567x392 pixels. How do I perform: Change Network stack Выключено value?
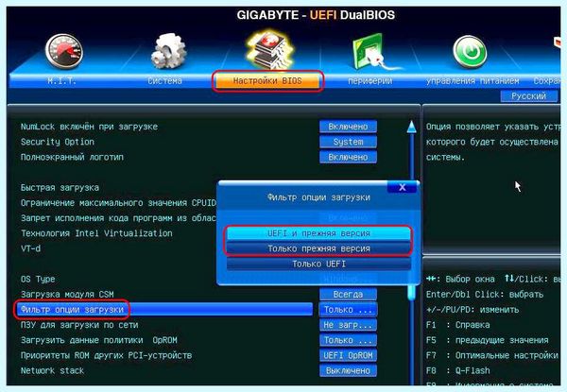coord(348,370)
